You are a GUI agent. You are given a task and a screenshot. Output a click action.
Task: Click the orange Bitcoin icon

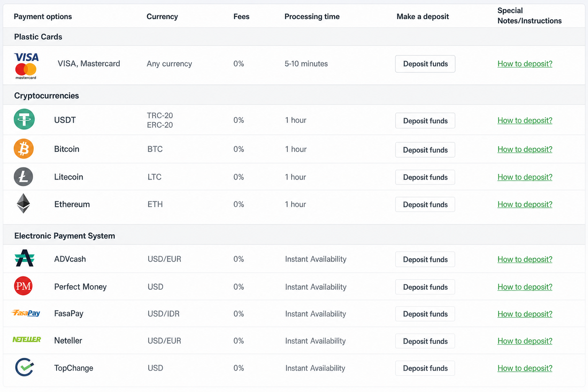(24, 149)
